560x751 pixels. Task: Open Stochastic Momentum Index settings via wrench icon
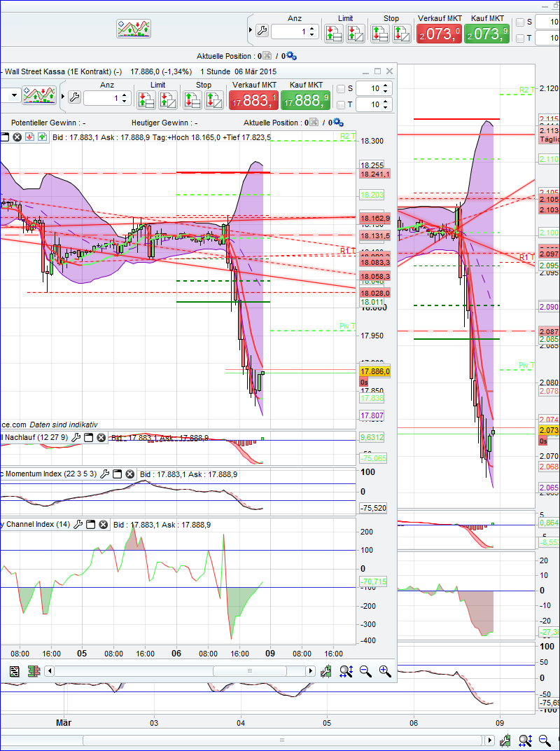click(105, 474)
